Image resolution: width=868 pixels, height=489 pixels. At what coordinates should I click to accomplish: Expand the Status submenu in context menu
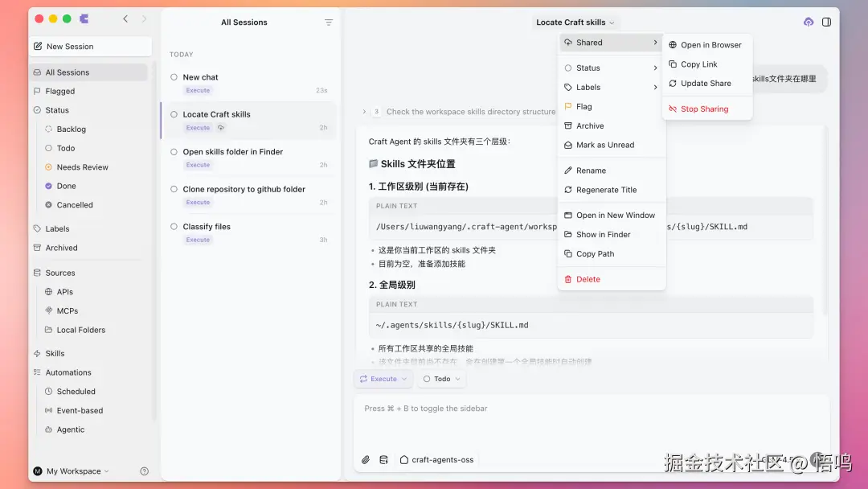[611, 68]
